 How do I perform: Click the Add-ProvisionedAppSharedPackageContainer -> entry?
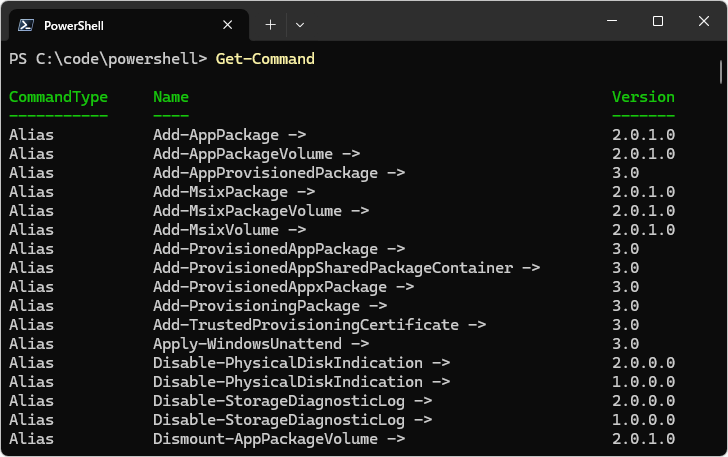tap(347, 268)
